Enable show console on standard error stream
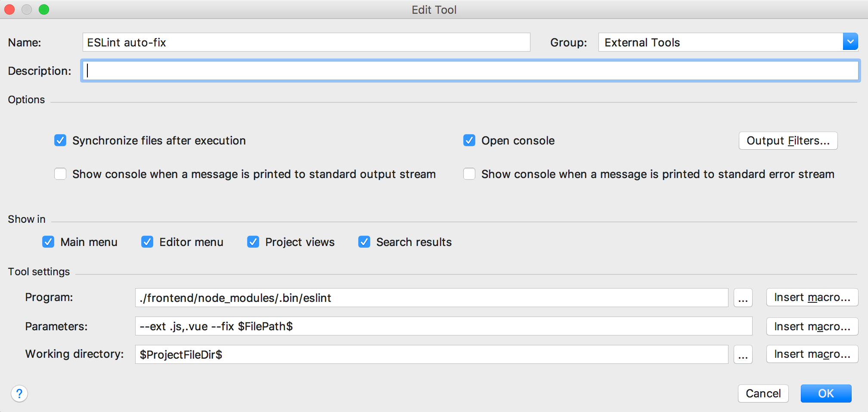 (x=469, y=174)
